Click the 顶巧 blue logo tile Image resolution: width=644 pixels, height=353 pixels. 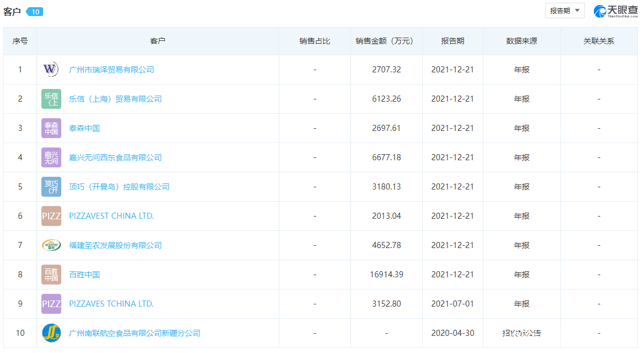51,187
